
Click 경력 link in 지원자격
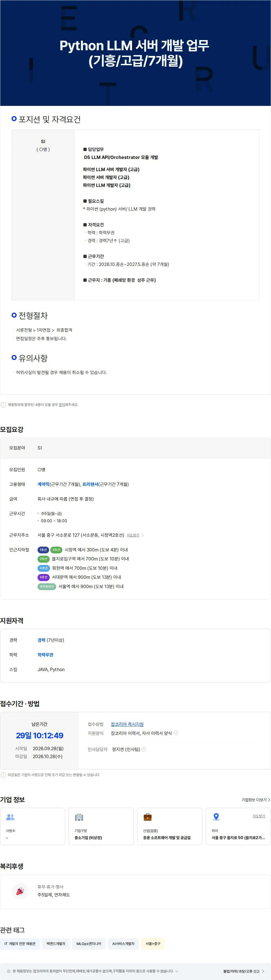point(41,640)
